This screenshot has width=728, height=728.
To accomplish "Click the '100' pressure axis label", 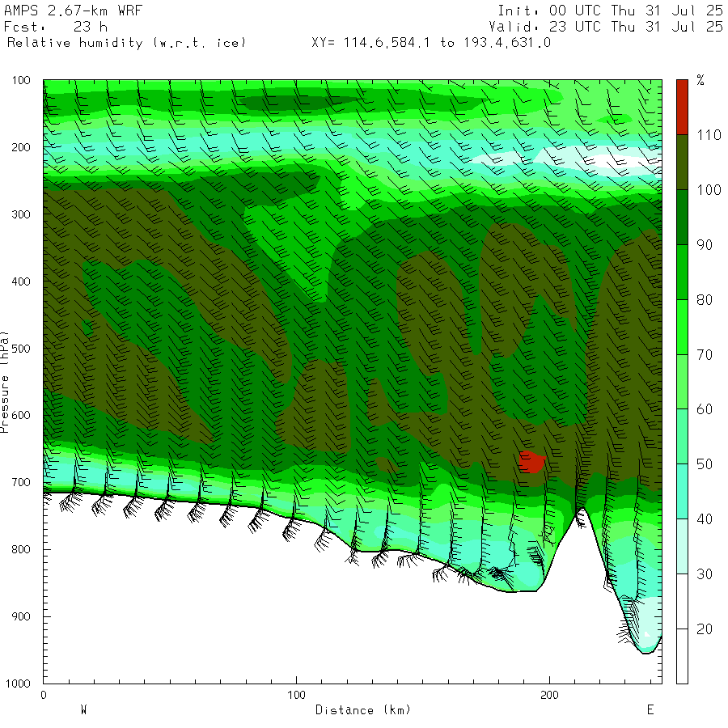I will [x=21, y=80].
